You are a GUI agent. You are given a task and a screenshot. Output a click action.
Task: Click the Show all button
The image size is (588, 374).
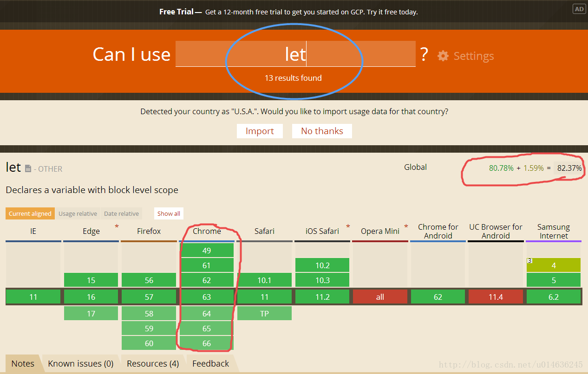pyautogui.click(x=169, y=213)
